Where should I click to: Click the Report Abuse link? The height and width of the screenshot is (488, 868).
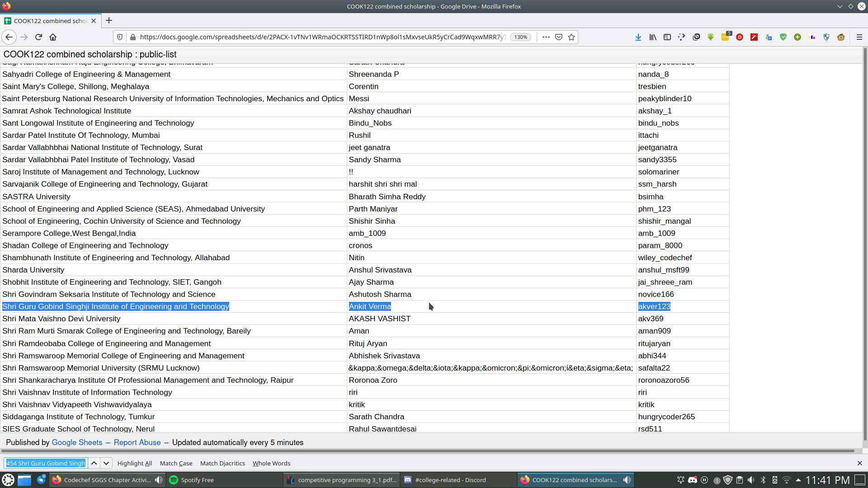137,442
